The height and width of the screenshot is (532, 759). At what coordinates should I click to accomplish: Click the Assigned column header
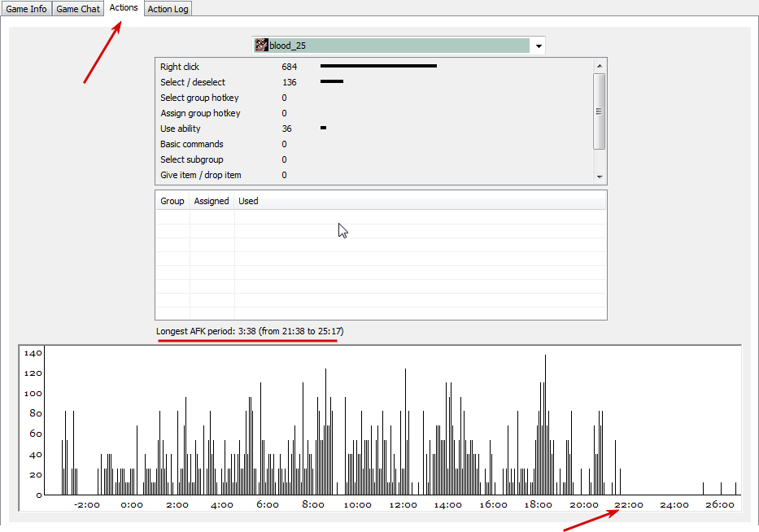(212, 201)
